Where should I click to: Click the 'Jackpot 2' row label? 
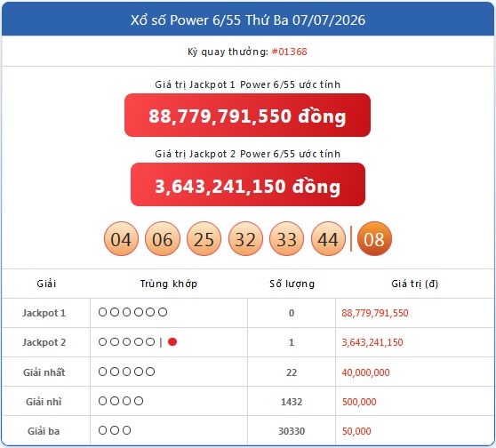tap(44, 342)
